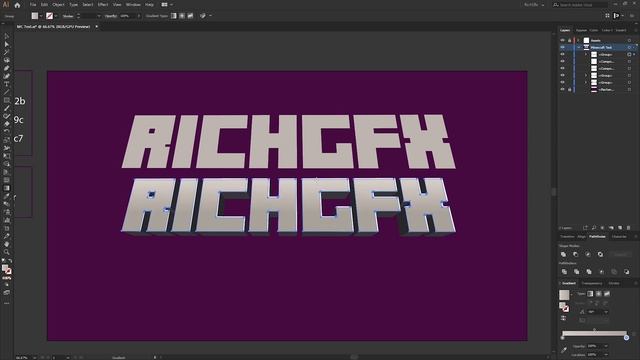Click gradient preview swatch in Gradient panel
640x360 pixels.
[x=564, y=295]
